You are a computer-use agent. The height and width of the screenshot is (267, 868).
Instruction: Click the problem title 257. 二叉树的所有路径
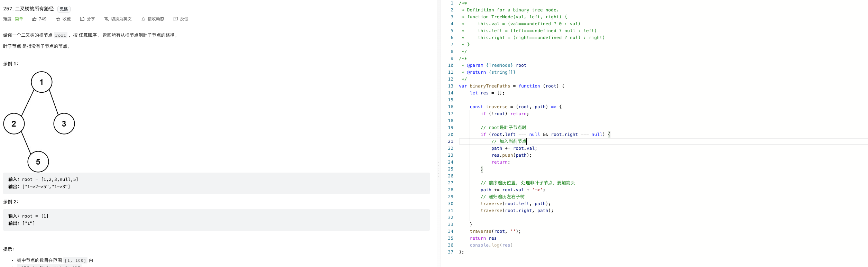coord(28,9)
